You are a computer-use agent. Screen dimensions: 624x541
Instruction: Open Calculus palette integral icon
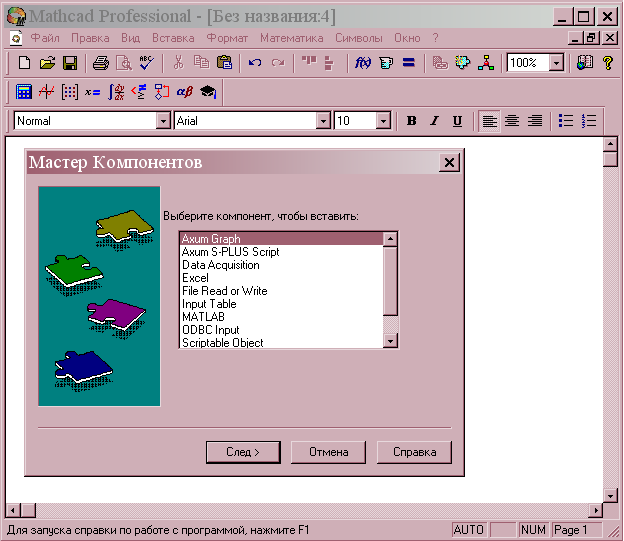(116, 92)
